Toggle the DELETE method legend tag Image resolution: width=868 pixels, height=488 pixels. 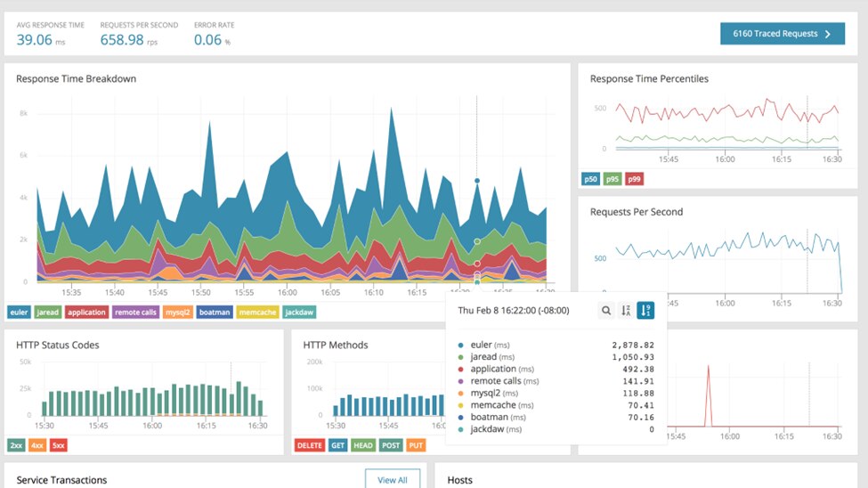[x=310, y=445]
